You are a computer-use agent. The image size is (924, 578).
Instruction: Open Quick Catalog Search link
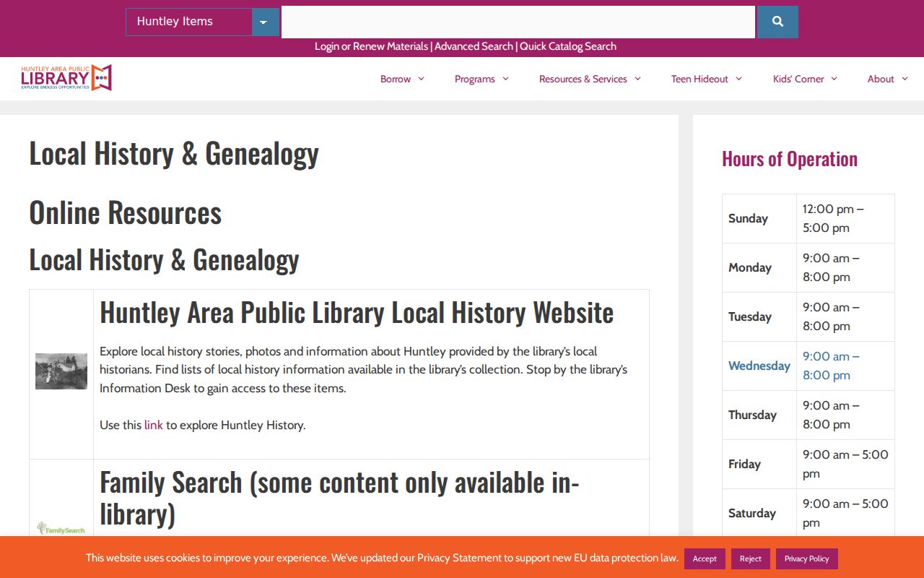(568, 46)
